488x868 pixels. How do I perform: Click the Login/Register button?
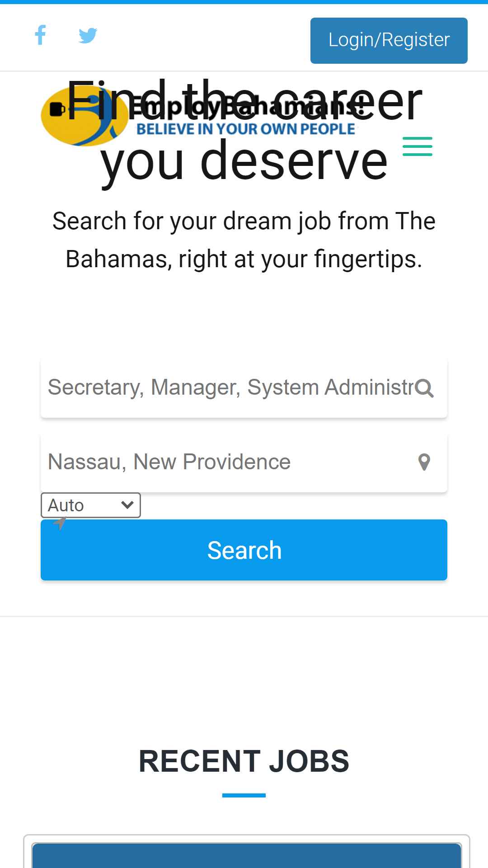(x=389, y=41)
